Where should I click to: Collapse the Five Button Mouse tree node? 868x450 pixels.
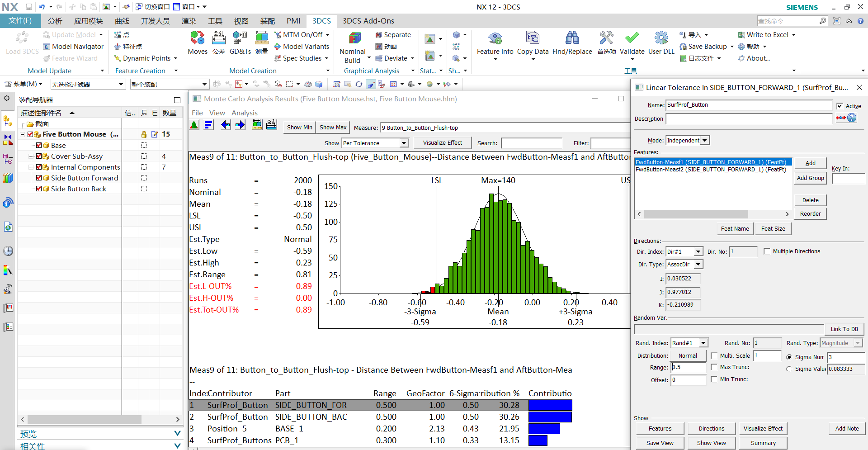22,134
